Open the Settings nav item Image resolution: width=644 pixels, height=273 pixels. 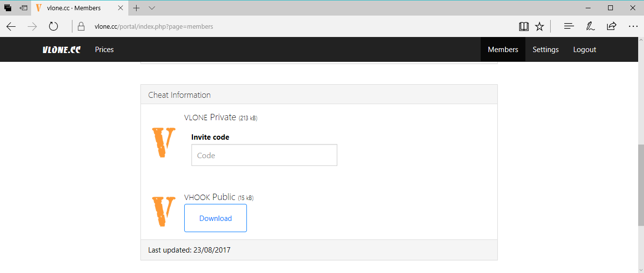click(546, 50)
